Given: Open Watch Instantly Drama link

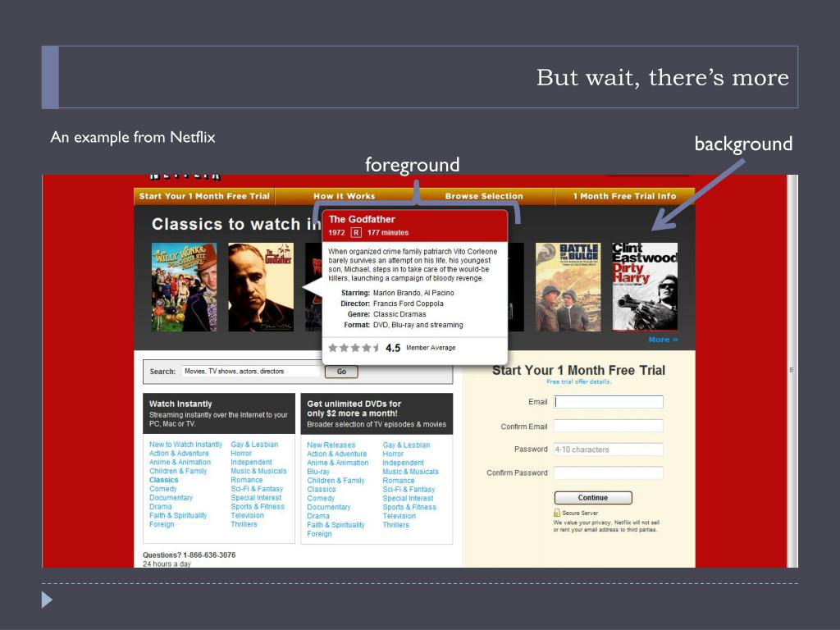Looking at the screenshot, I should click(161, 507).
